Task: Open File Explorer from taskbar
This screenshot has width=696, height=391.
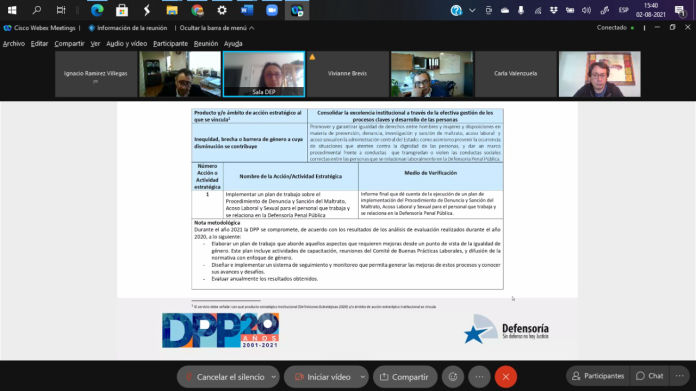Action: coord(172,10)
